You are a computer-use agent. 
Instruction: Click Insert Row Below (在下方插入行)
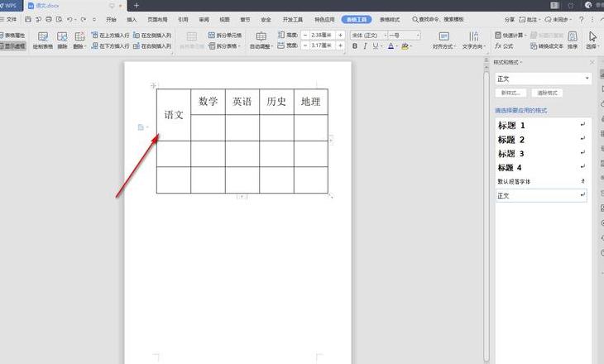tap(110, 45)
